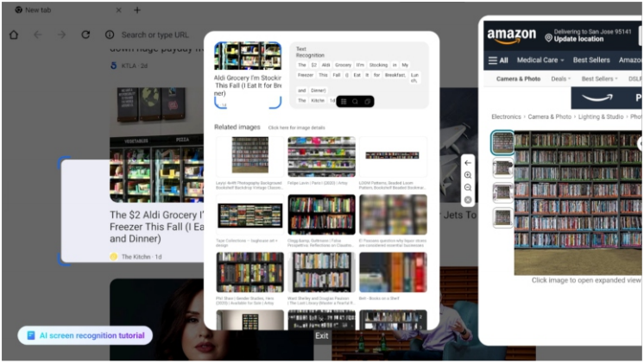Click the "Click here for image details" link

tap(296, 127)
